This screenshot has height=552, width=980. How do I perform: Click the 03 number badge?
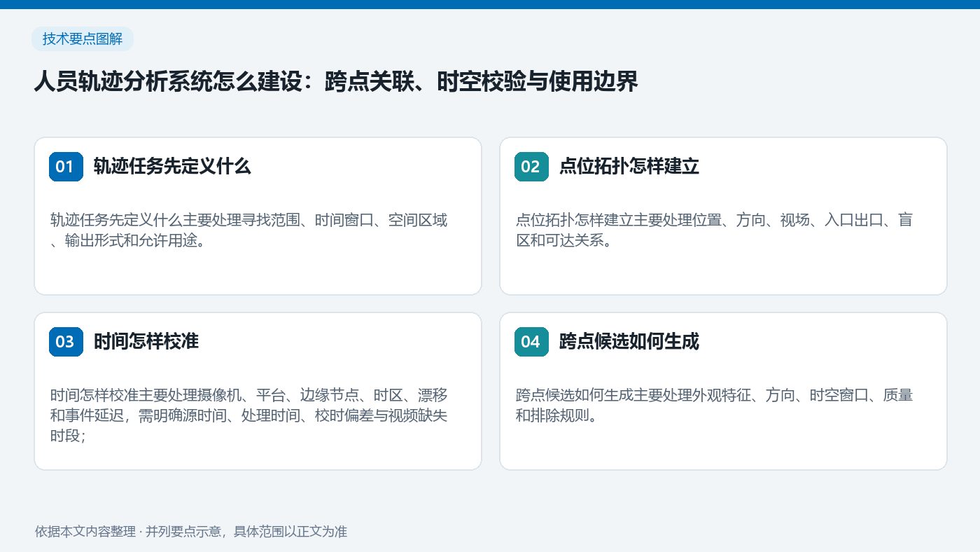click(66, 342)
